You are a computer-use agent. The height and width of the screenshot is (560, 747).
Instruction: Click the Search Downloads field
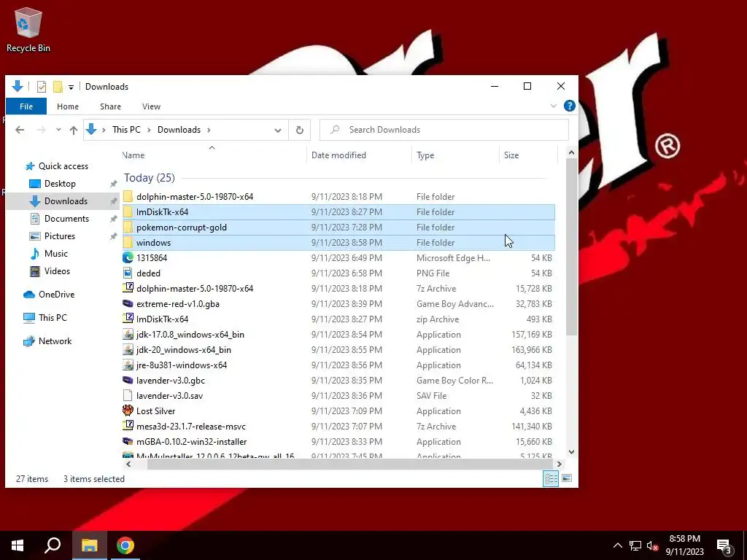click(x=444, y=130)
